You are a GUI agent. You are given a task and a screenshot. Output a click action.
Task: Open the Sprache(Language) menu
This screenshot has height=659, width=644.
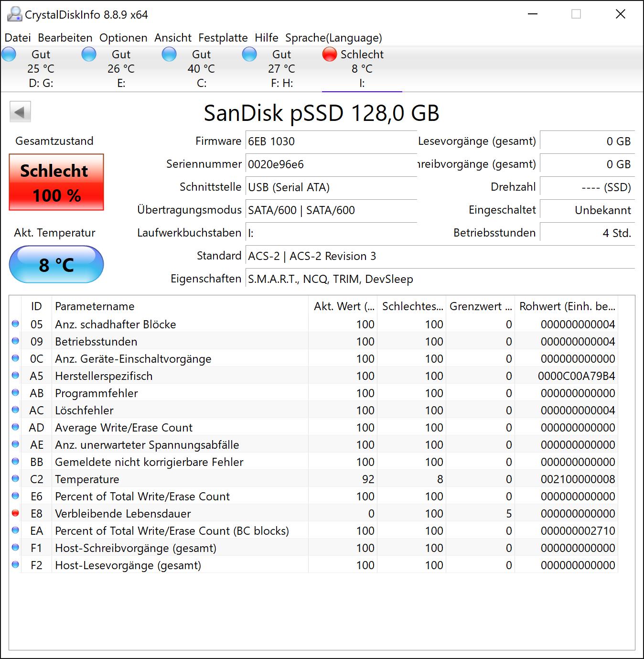(333, 38)
